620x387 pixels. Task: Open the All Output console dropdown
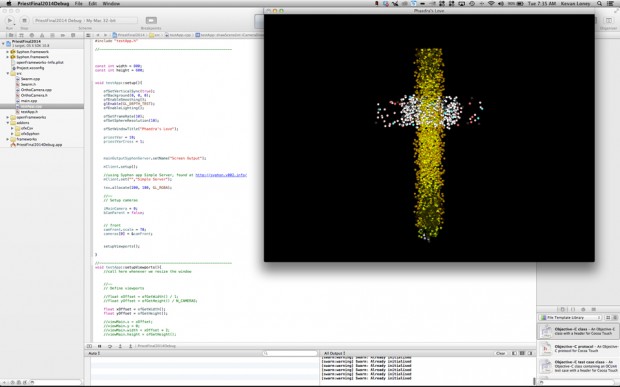(x=334, y=353)
